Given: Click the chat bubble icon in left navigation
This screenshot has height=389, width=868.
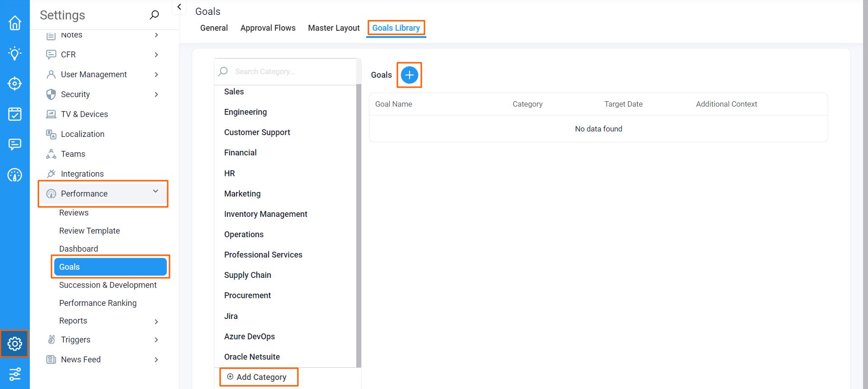Looking at the screenshot, I should (x=15, y=144).
